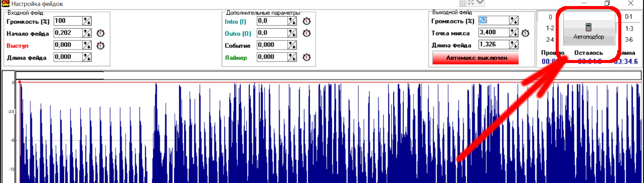Screen dimensions: 644x183
Task: Choose the 3-6 preset button
Action: 629,40
